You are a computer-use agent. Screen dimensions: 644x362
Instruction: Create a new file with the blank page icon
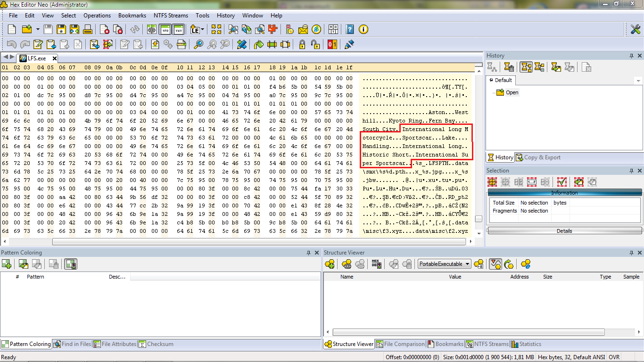(12, 29)
